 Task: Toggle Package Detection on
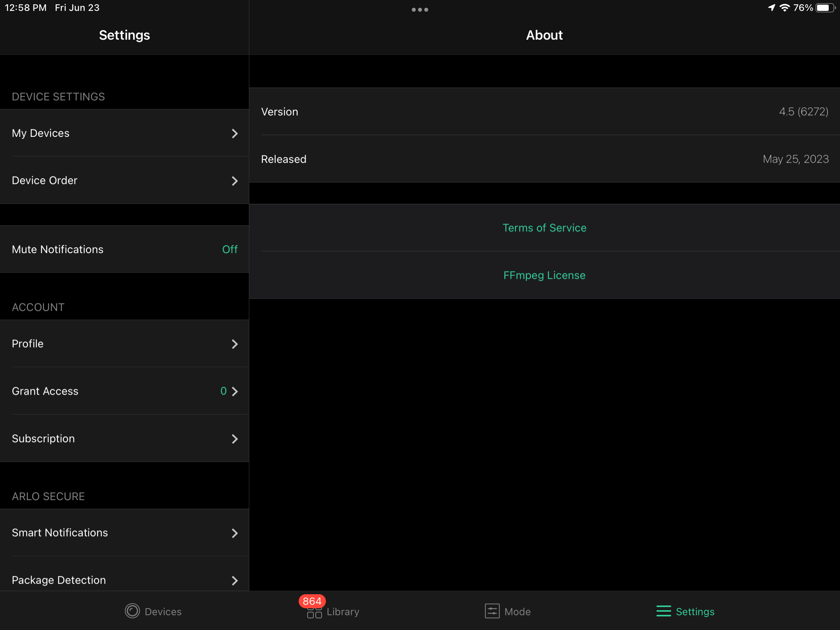[125, 580]
